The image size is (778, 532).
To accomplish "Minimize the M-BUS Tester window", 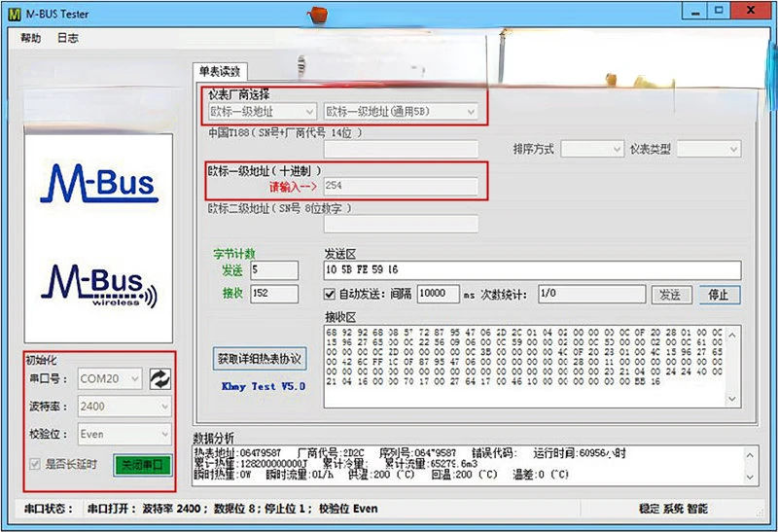I will 695,12.
